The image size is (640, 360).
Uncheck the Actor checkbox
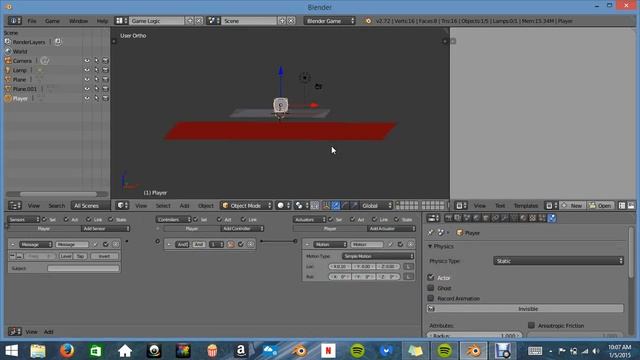(x=431, y=278)
